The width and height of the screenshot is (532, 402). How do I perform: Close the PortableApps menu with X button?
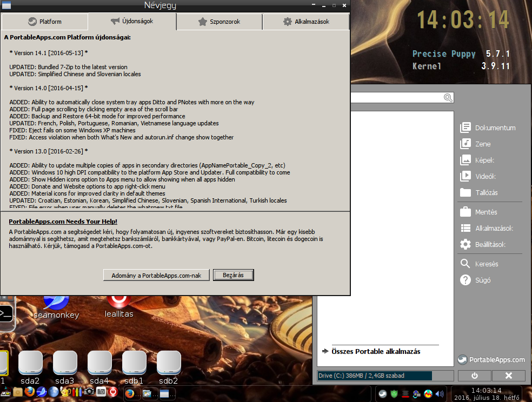pos(509,376)
